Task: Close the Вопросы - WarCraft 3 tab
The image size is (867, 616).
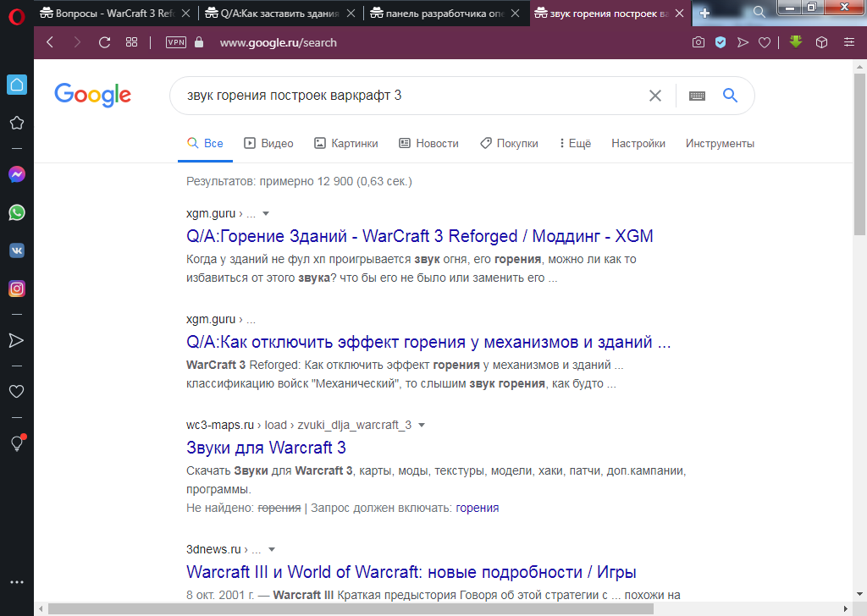Action: (186, 14)
